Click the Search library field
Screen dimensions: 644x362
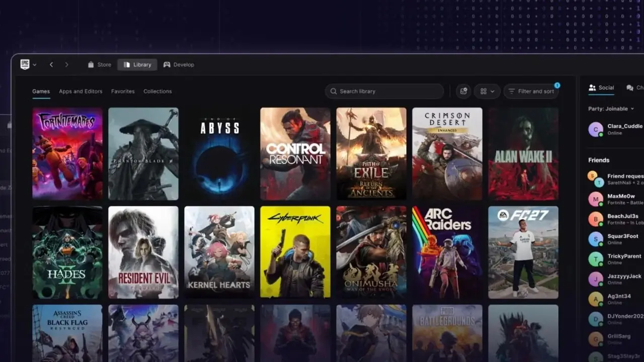coord(384,91)
